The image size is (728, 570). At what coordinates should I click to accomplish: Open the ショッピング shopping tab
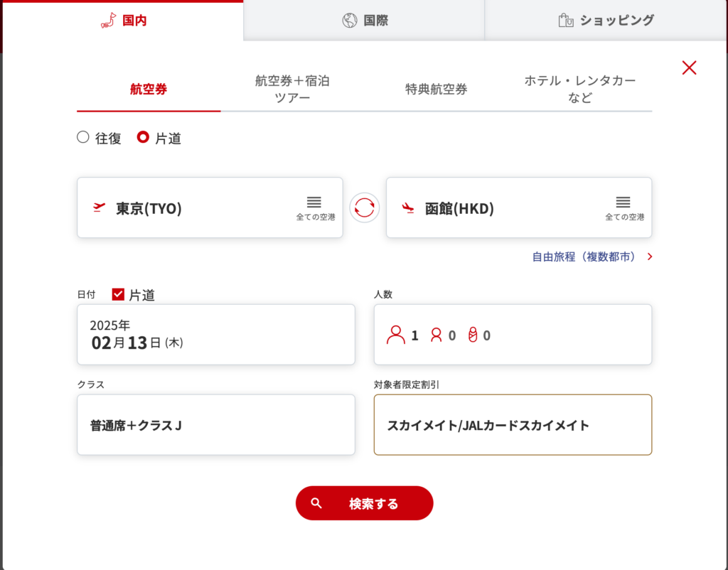point(606,21)
